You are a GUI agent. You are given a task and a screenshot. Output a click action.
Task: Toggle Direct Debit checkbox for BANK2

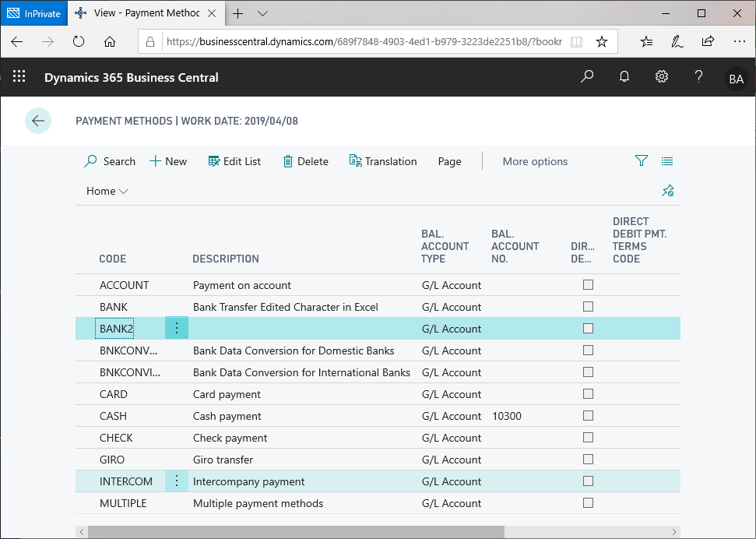588,328
